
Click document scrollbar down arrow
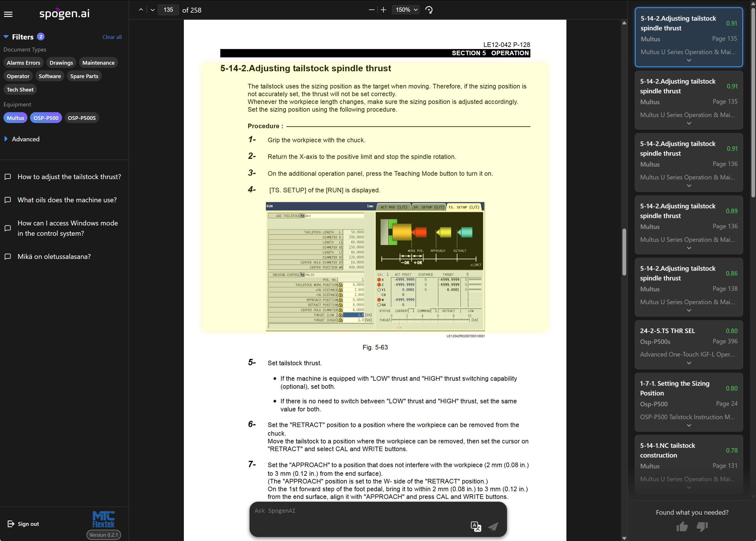[x=624, y=538]
